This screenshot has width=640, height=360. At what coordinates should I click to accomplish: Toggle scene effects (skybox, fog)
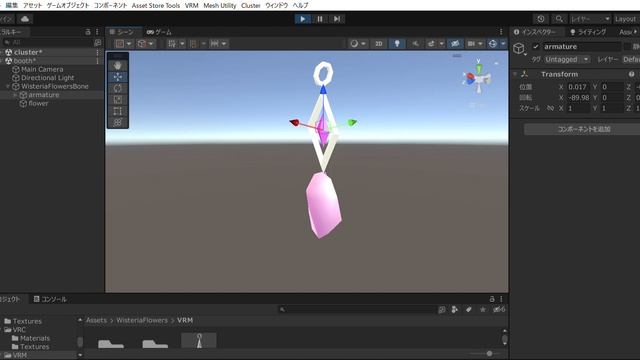431,44
